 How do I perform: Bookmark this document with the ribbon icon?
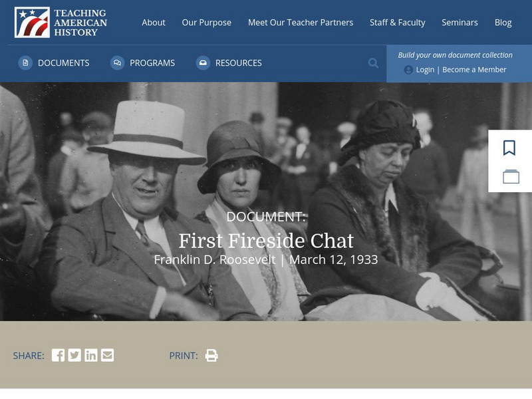point(509,148)
